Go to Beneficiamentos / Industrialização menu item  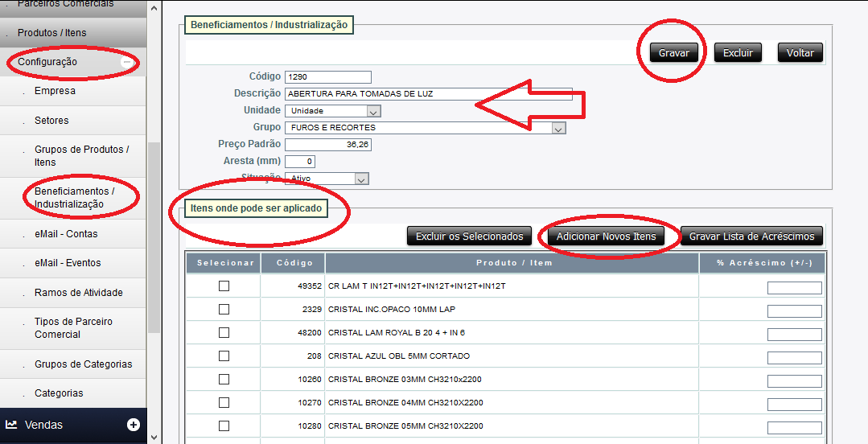tap(74, 198)
